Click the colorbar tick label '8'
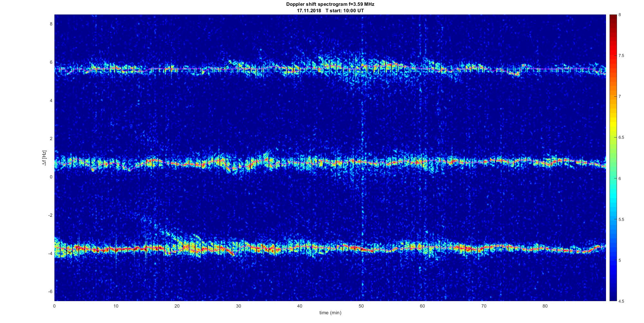This screenshot has height=323, width=644. click(x=620, y=15)
